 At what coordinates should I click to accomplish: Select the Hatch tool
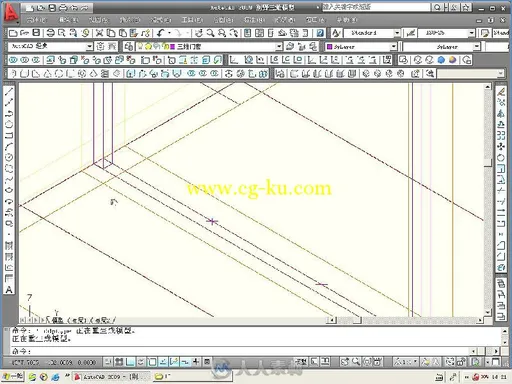click(x=9, y=246)
